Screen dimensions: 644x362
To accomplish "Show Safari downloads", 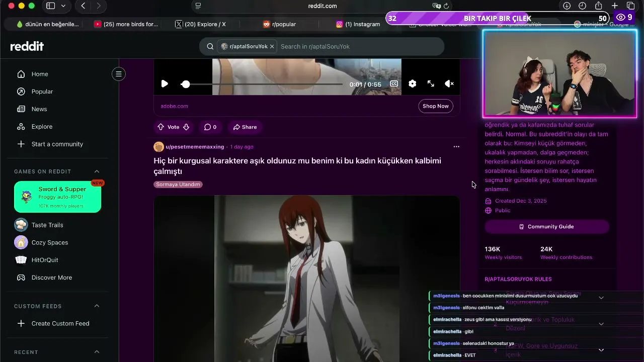I will [x=567, y=6].
